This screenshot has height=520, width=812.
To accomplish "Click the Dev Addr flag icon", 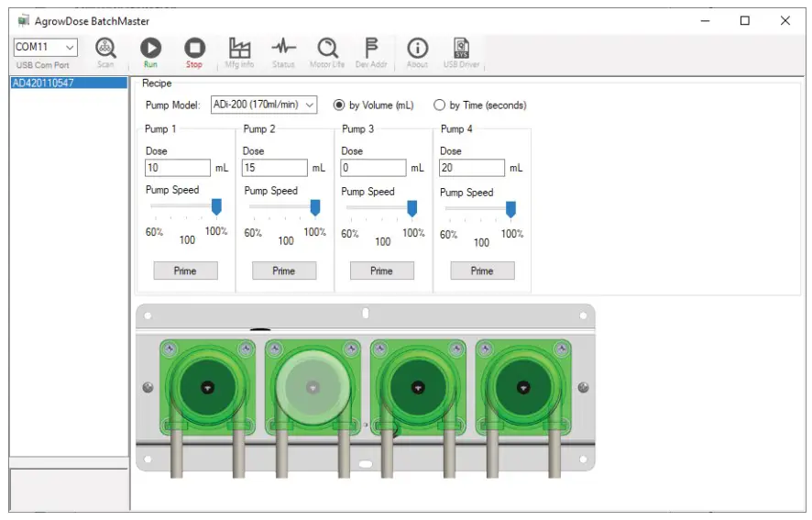I will click(x=371, y=49).
